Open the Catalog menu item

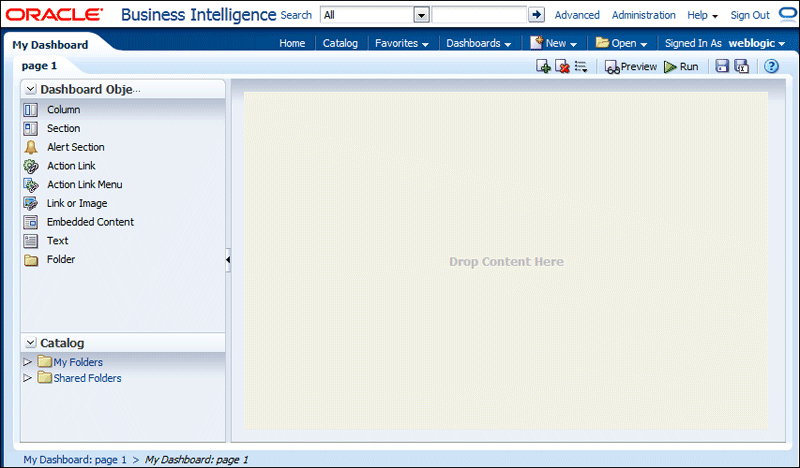pyautogui.click(x=340, y=43)
